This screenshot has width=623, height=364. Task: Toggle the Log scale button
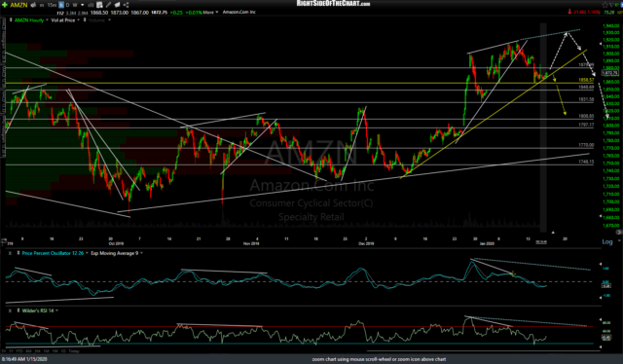(607, 241)
